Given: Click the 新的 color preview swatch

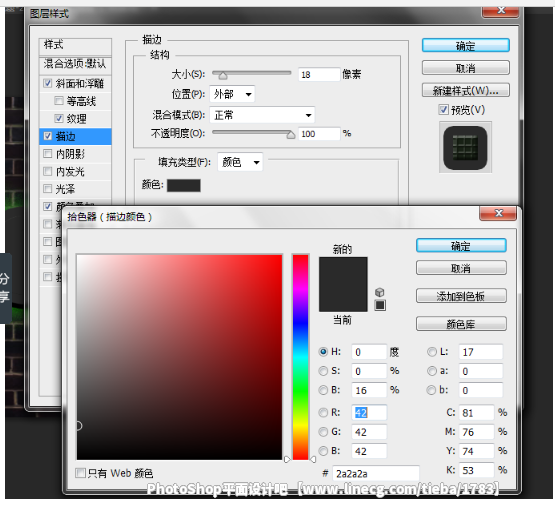Looking at the screenshot, I should [x=343, y=271].
